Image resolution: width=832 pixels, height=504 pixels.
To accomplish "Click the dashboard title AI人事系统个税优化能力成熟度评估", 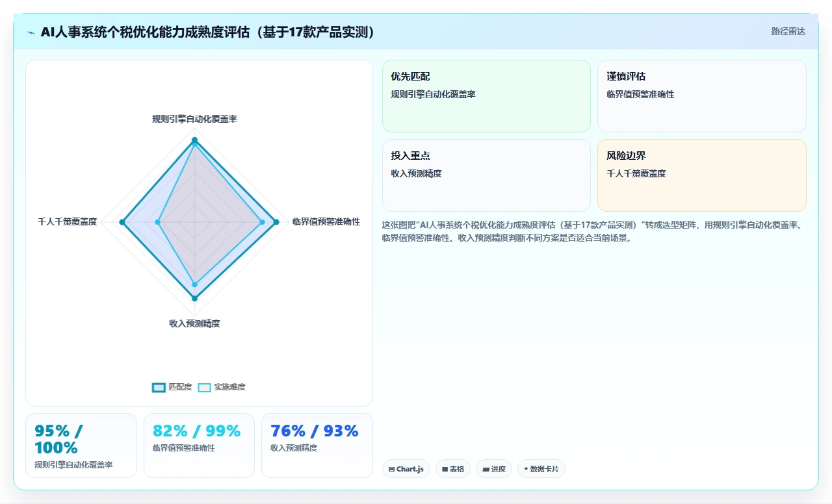I will 209,32.
